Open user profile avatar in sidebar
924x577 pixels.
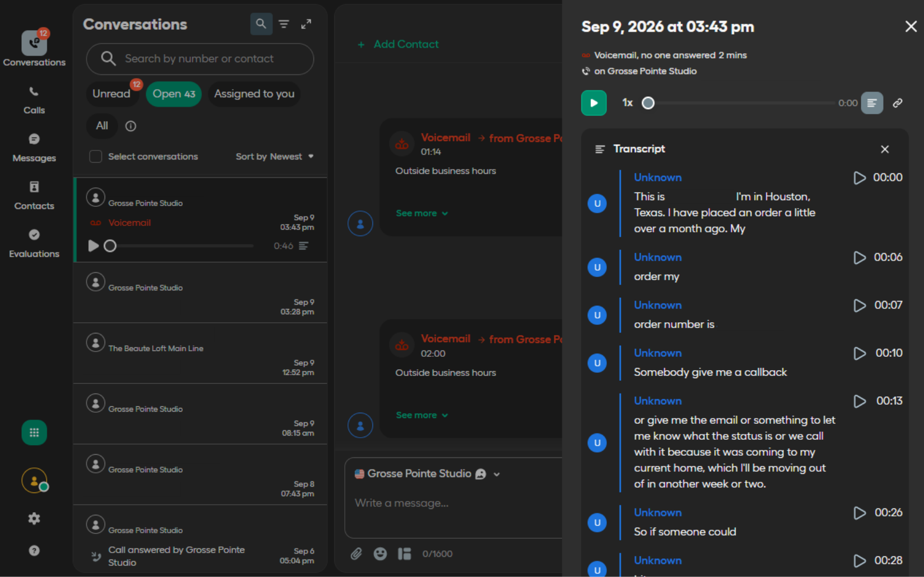[x=35, y=480]
